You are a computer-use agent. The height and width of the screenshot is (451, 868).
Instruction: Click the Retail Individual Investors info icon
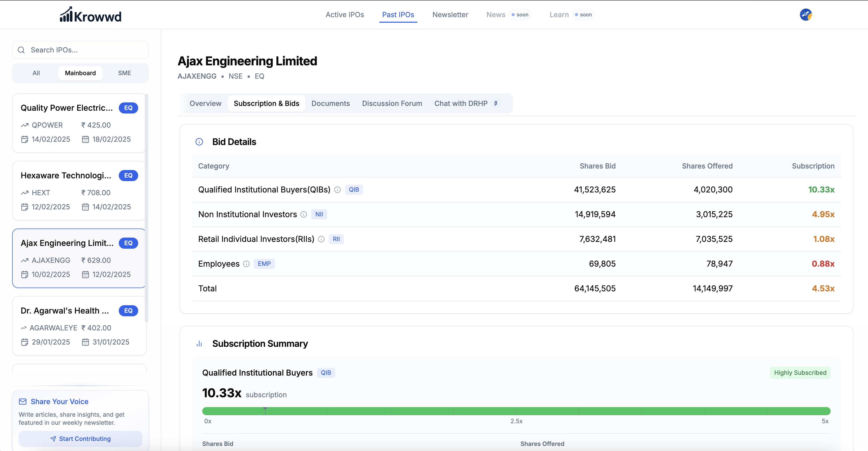pos(321,239)
